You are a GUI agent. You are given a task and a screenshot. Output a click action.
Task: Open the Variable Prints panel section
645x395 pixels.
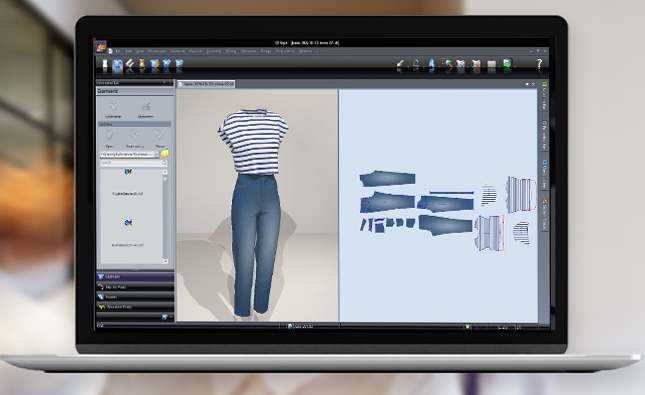tap(135, 307)
